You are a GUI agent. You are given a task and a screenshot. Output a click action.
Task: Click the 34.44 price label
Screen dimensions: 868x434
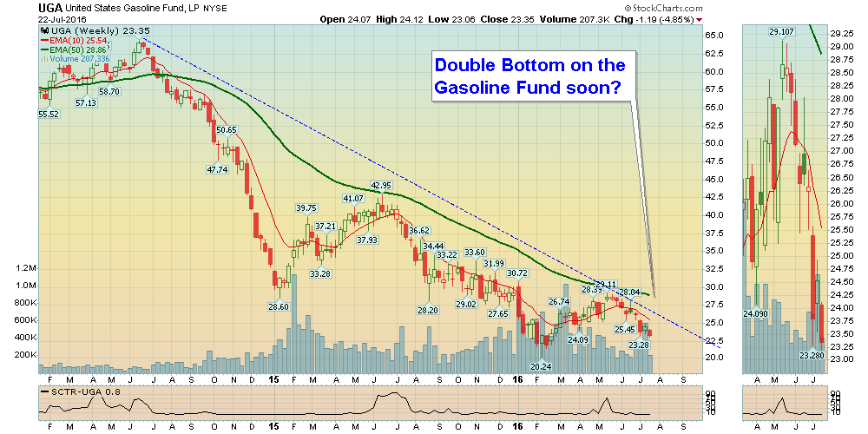tap(433, 246)
